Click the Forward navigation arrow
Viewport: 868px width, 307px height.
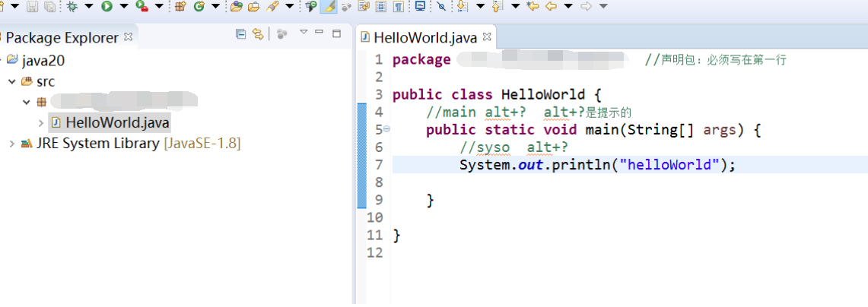(x=587, y=7)
